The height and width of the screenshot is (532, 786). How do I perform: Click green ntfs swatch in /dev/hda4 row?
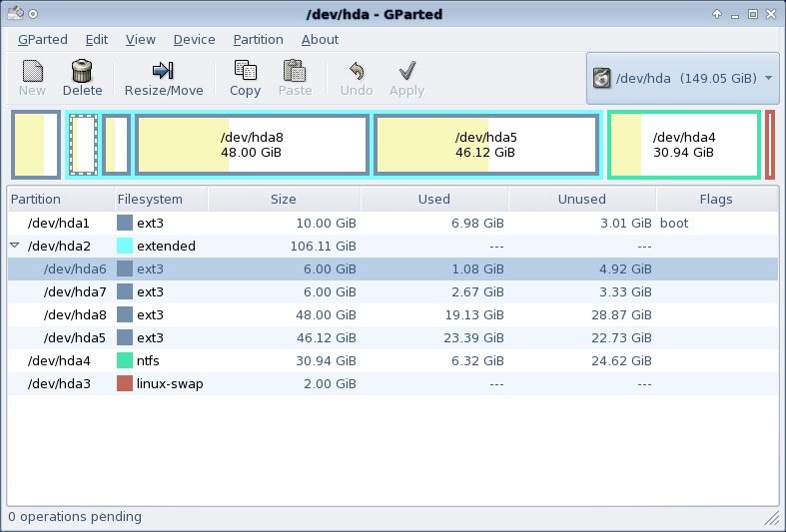pos(124,360)
